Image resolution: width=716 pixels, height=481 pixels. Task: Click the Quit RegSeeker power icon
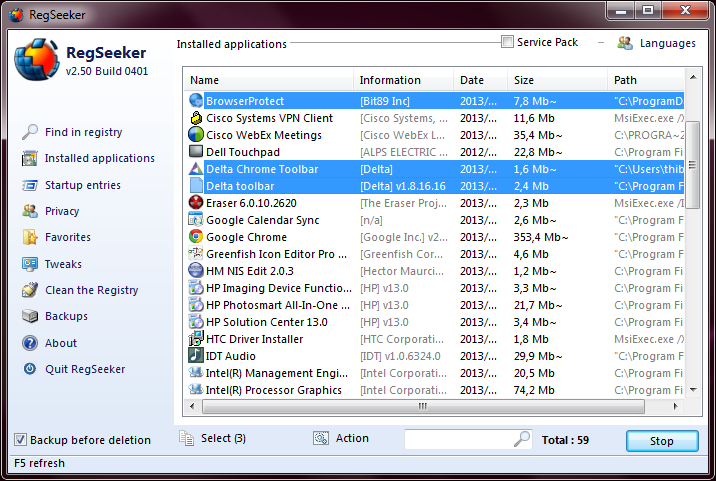[30, 369]
